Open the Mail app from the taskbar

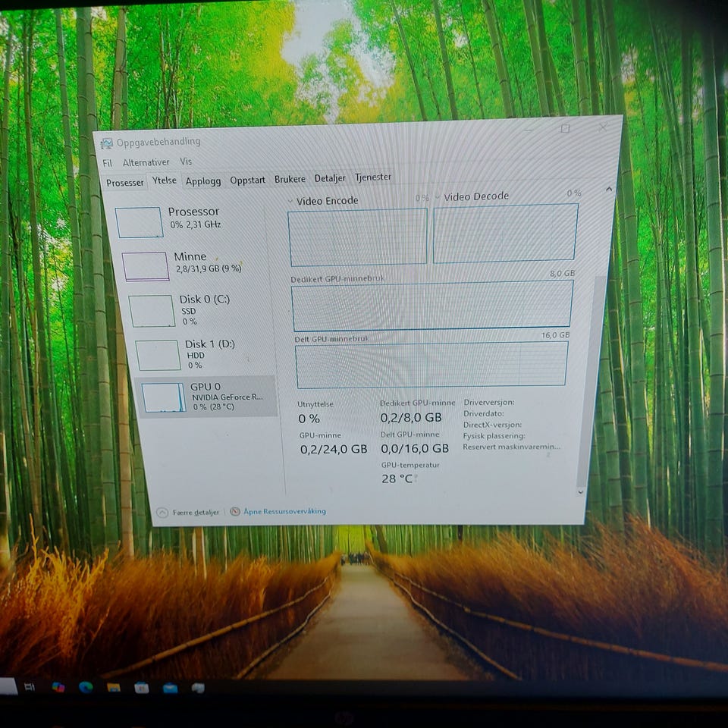170,688
